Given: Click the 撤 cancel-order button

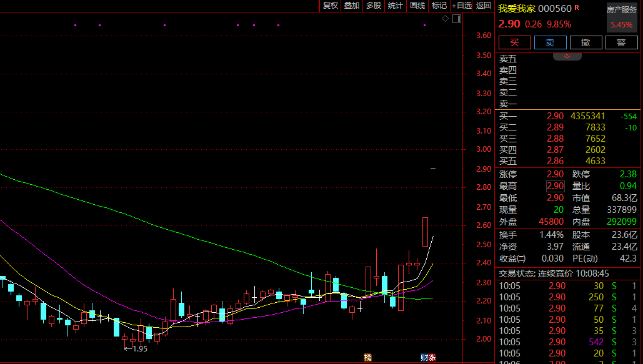Looking at the screenshot, I should 586,42.
